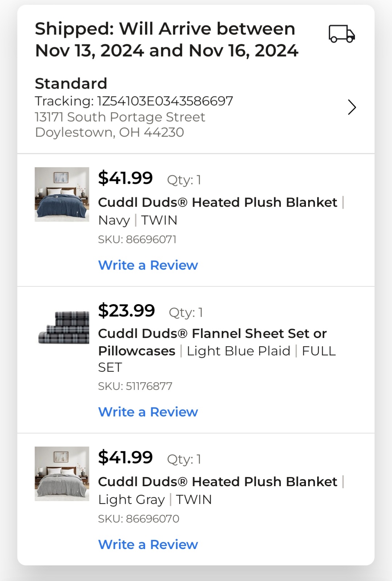392x581 pixels.
Task: Open the Navy heated blanket product image
Action: [62, 194]
